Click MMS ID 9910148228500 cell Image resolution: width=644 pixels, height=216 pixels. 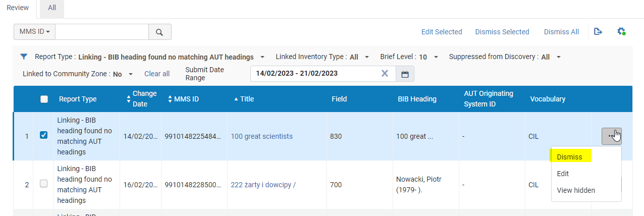[x=193, y=185]
